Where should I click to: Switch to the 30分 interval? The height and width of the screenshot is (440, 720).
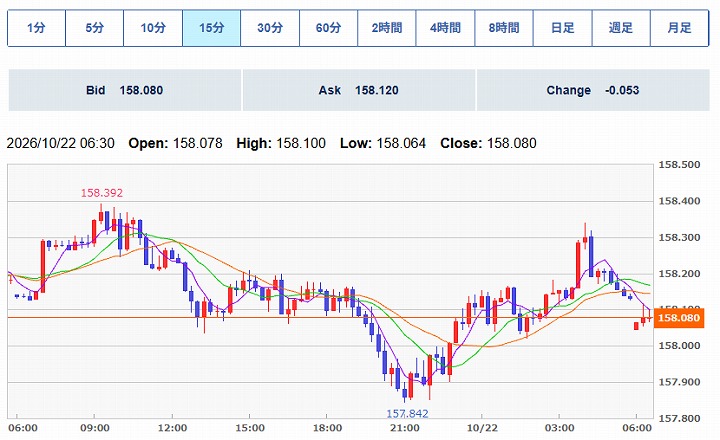click(270, 28)
